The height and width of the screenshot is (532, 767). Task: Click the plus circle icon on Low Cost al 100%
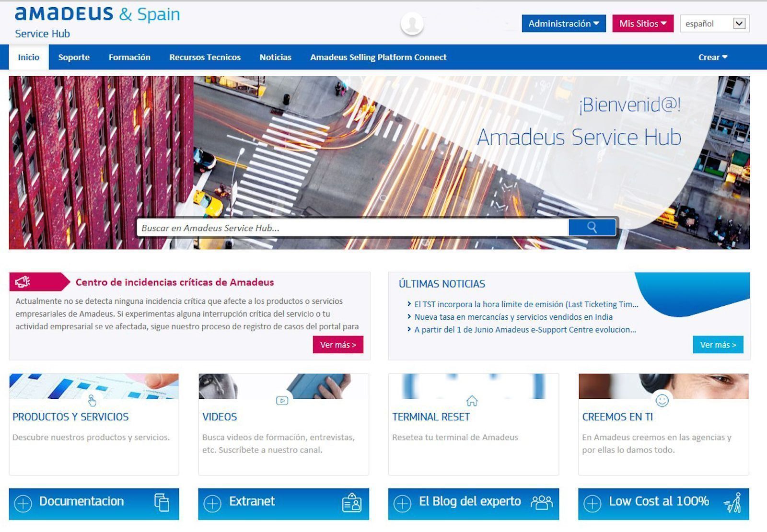click(593, 503)
